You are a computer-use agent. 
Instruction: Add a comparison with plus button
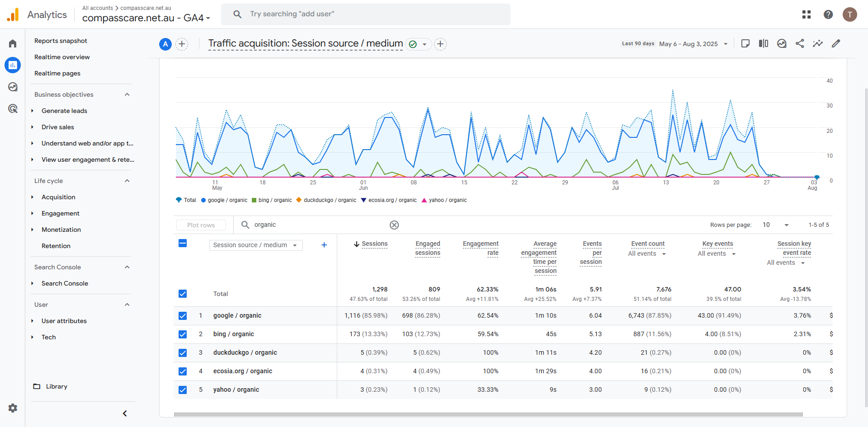point(182,44)
